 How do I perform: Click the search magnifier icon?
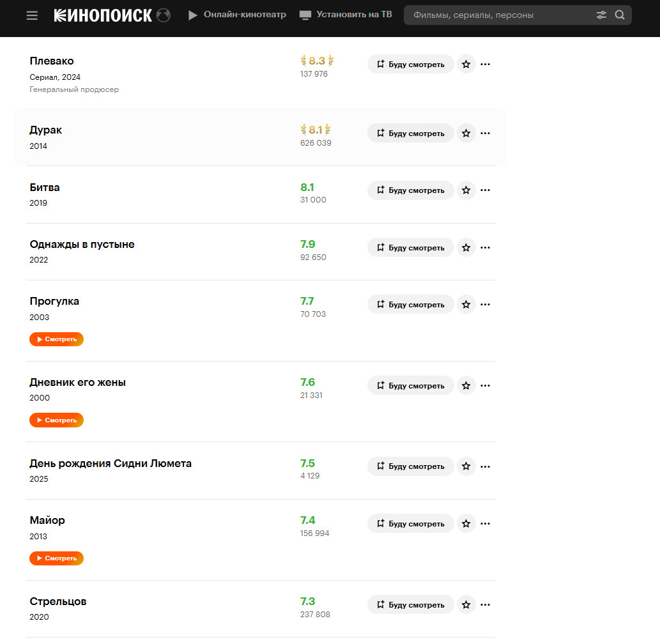pos(620,15)
